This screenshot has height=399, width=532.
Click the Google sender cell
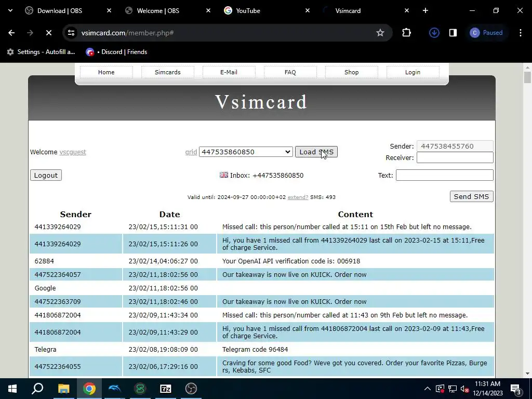76,288
